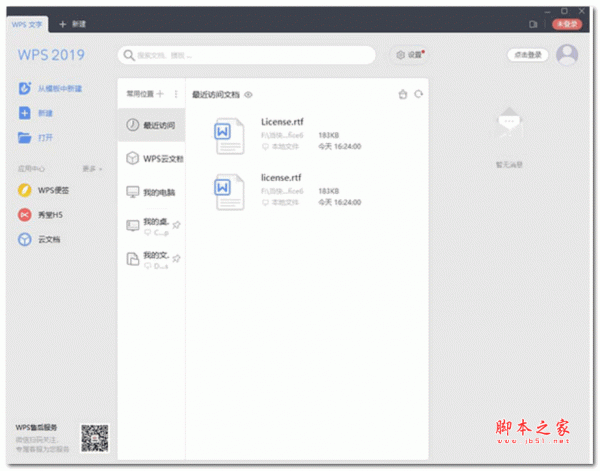Image resolution: width=600 pixels, height=471 pixels.
Task: Unpin 我的文档 using its pin icon
Action: (x=176, y=259)
